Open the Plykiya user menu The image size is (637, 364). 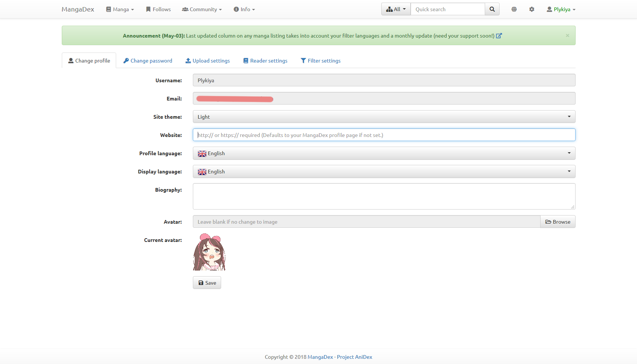click(x=561, y=9)
